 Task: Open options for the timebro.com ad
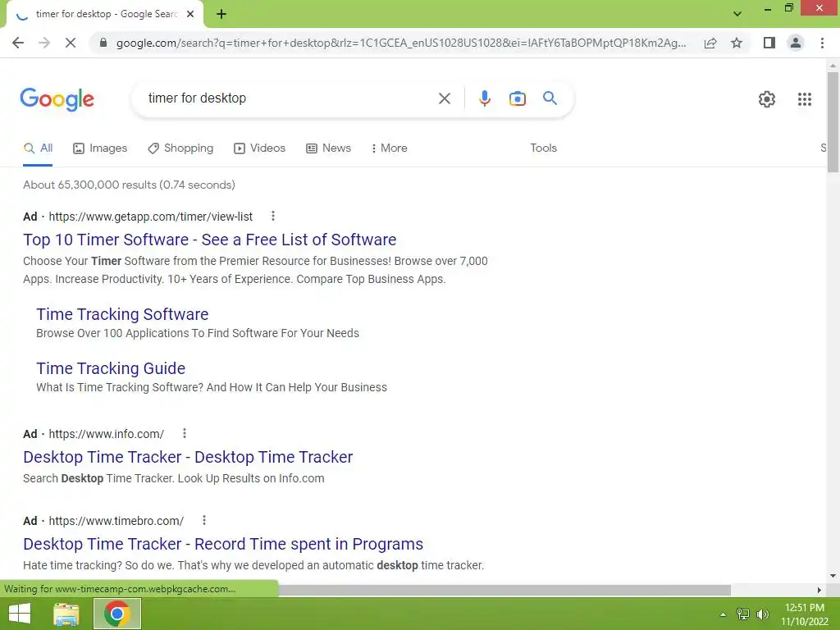(204, 520)
